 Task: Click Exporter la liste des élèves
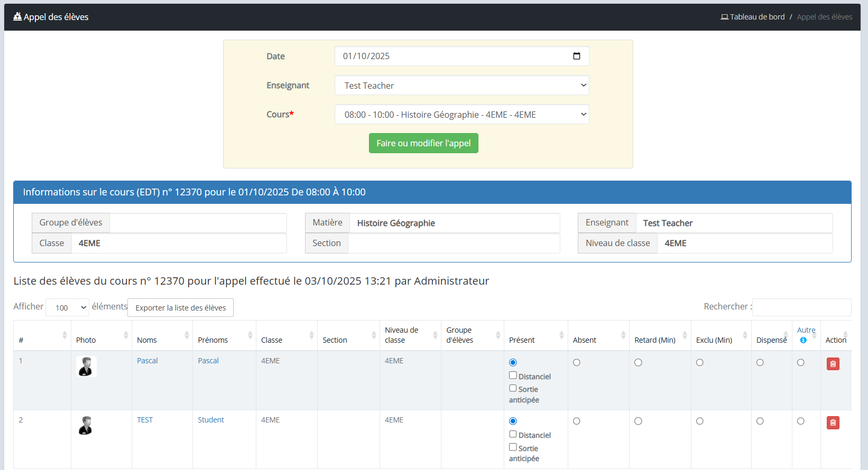point(180,308)
